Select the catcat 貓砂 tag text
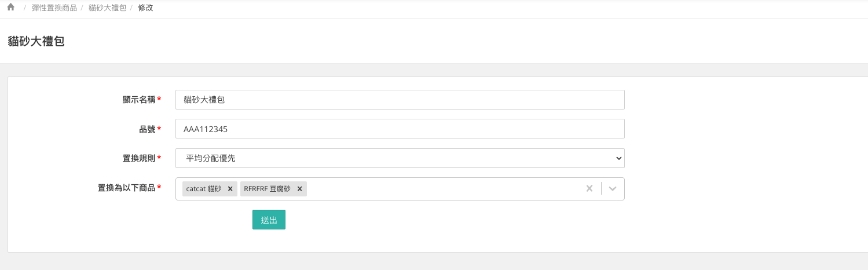Image resolution: width=868 pixels, height=270 pixels. 204,189
